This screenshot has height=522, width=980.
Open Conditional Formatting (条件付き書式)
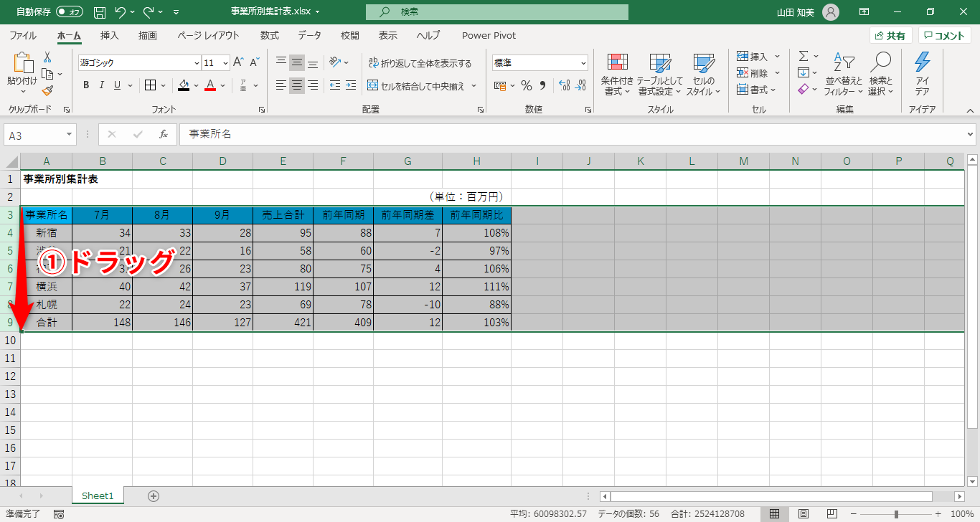[617, 75]
